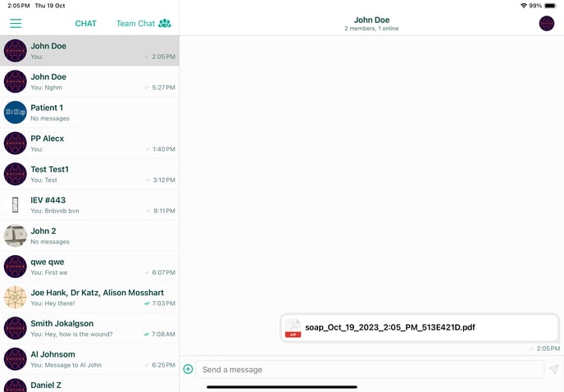The image size is (564, 392).
Task: Open the profile avatar in chat header
Action: coord(546,24)
